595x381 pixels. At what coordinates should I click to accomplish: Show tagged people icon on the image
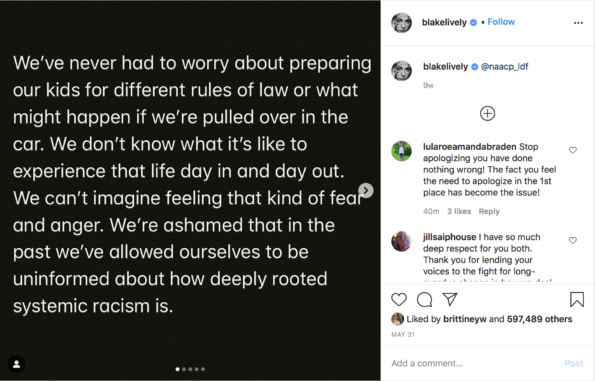point(17,364)
